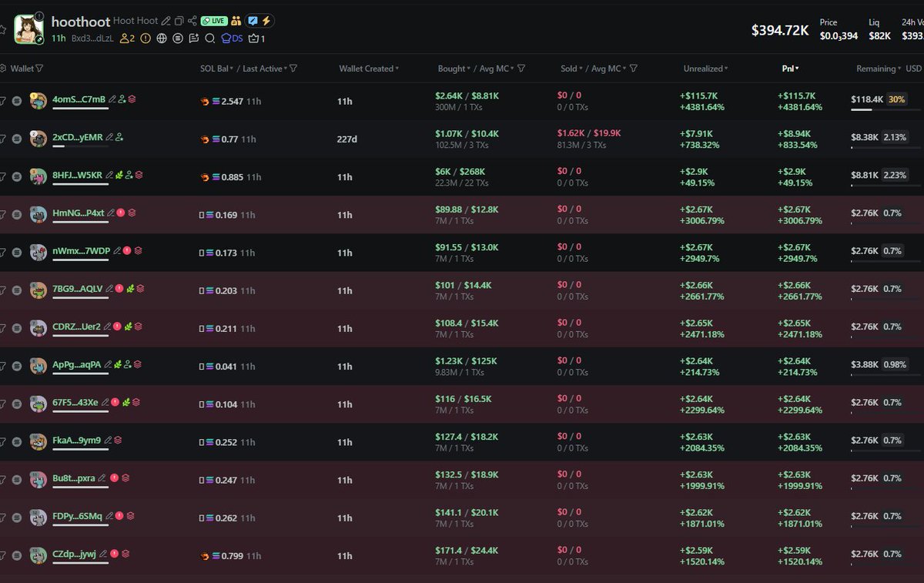Sort by the Wallet Created column arrow

pos(397,69)
